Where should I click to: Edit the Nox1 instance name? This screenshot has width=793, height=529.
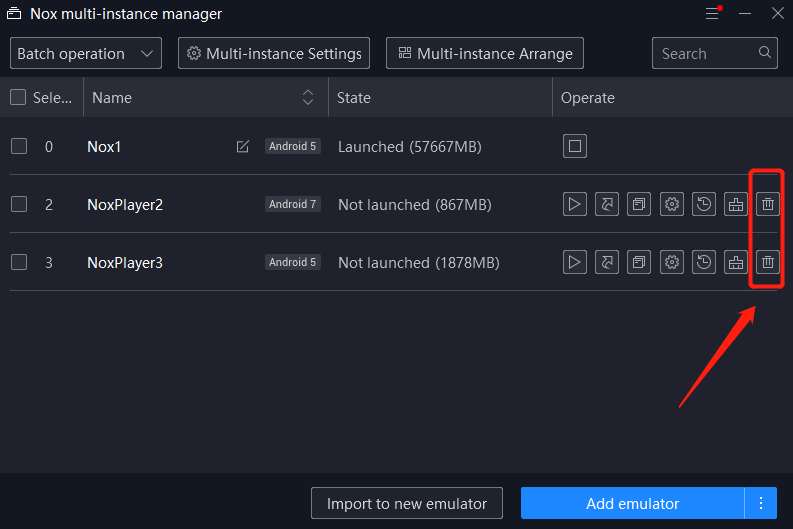(x=243, y=147)
